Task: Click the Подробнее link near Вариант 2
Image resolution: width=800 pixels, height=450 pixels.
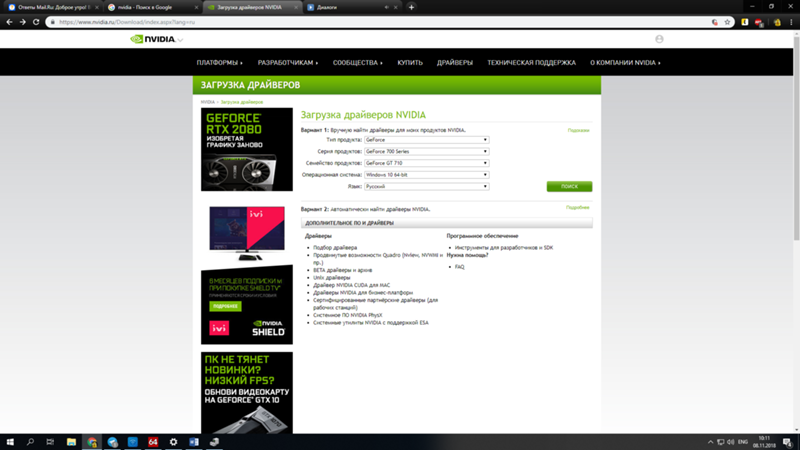Action: [578, 208]
